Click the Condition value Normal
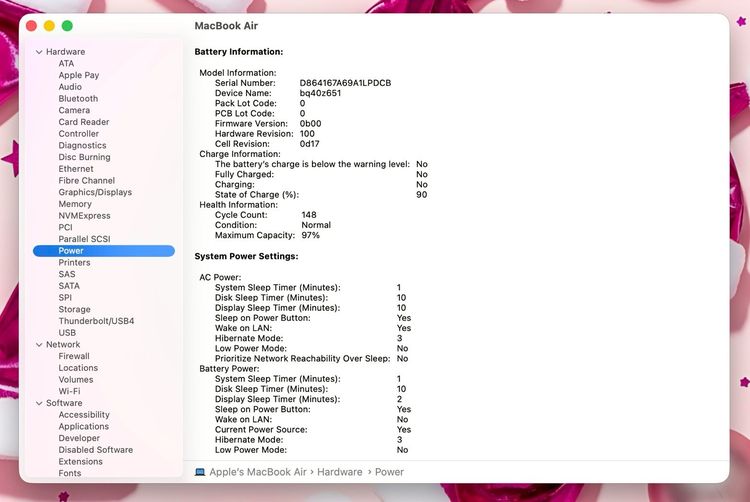 click(316, 225)
